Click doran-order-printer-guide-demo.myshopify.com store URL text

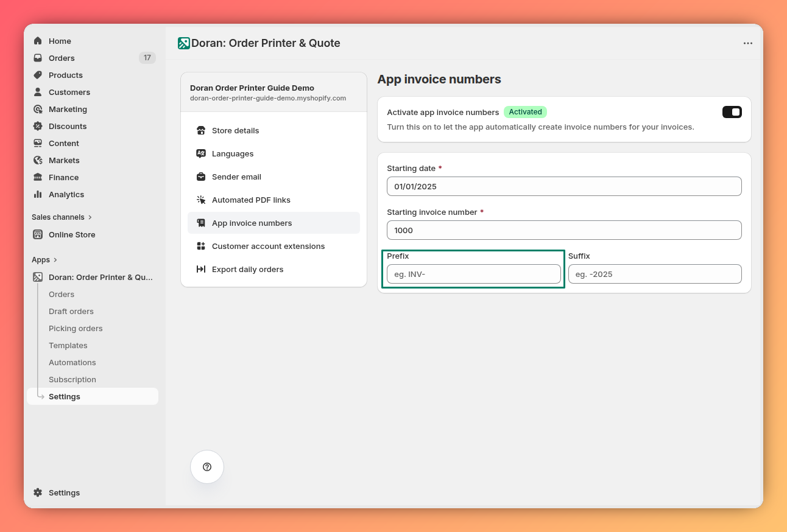[x=268, y=98]
